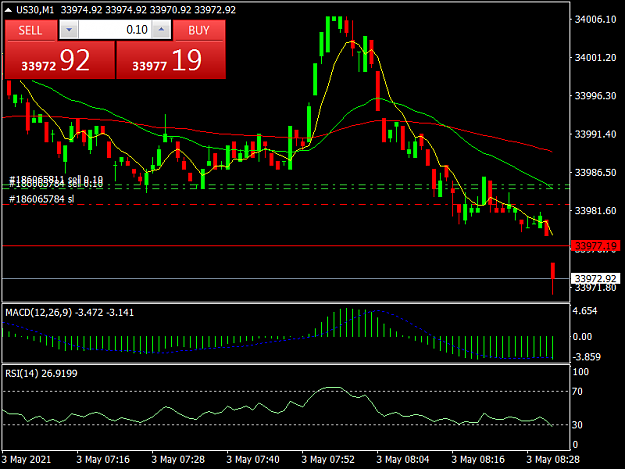Click the 33991.40 price scale label

pyautogui.click(x=596, y=134)
